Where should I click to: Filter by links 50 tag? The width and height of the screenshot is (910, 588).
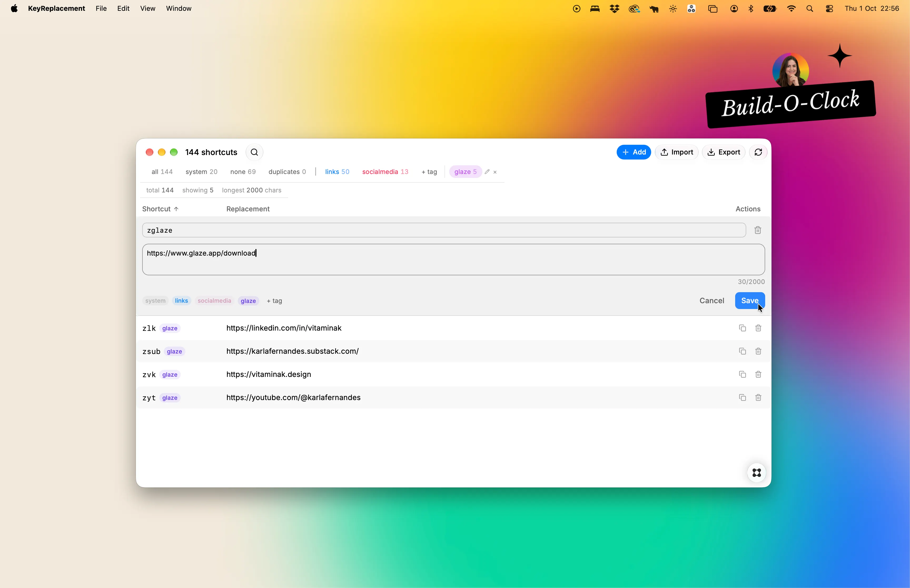pyautogui.click(x=337, y=172)
